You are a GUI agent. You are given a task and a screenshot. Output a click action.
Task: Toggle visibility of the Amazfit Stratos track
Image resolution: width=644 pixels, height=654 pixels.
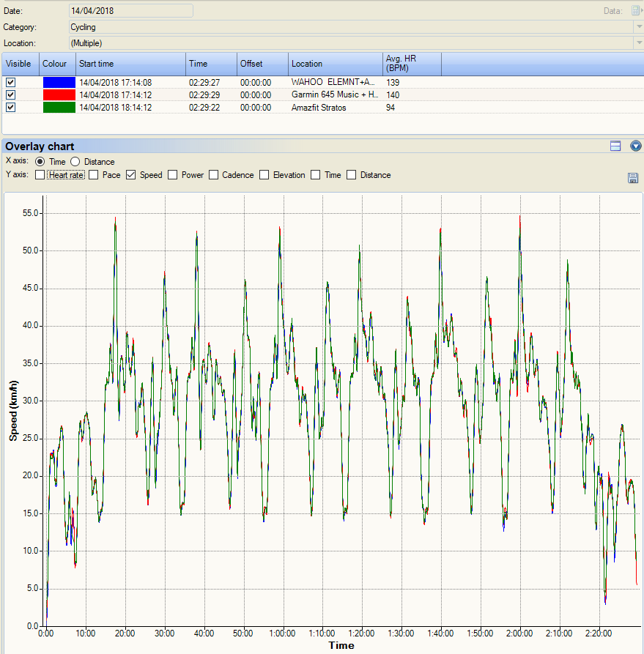pyautogui.click(x=10, y=108)
